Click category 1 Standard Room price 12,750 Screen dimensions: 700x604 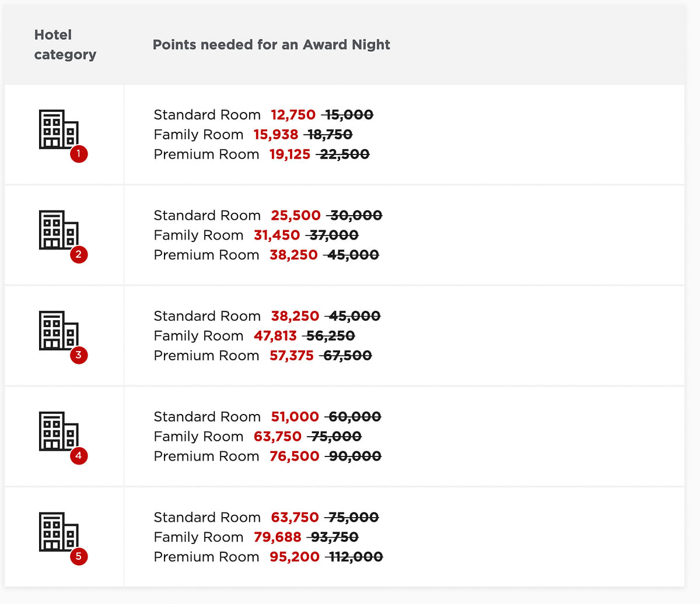tap(293, 115)
